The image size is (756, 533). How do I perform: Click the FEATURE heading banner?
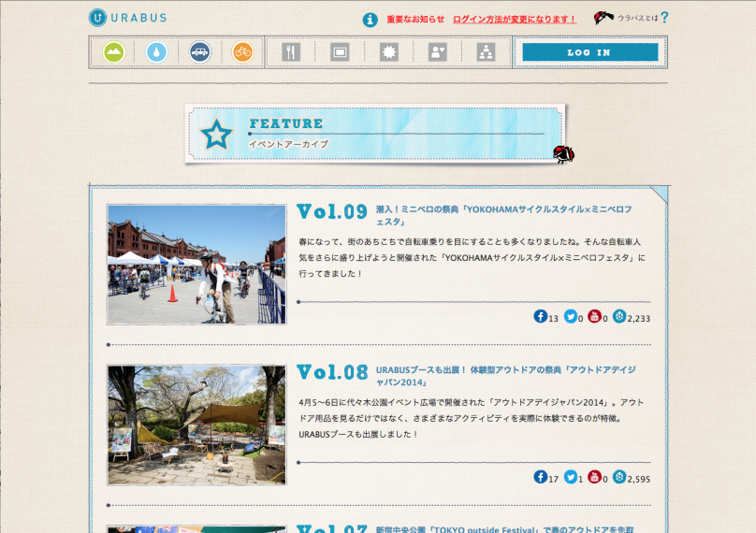click(374, 134)
